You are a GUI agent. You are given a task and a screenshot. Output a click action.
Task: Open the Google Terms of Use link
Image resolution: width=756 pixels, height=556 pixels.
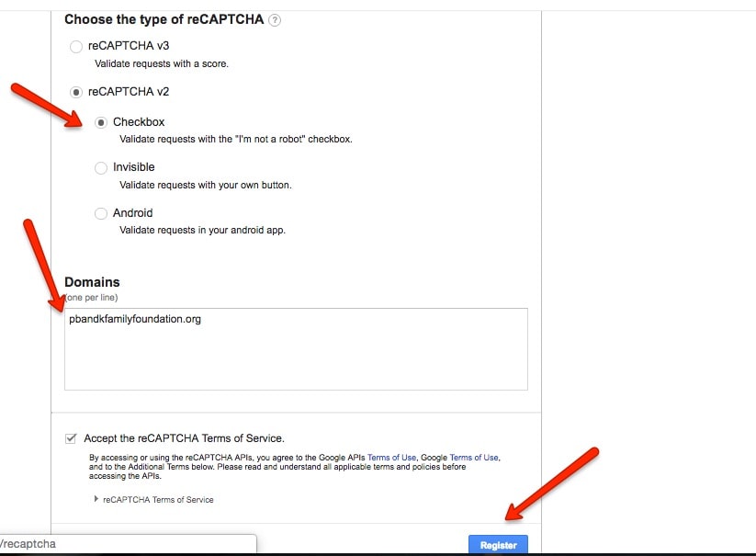pyautogui.click(x=474, y=457)
